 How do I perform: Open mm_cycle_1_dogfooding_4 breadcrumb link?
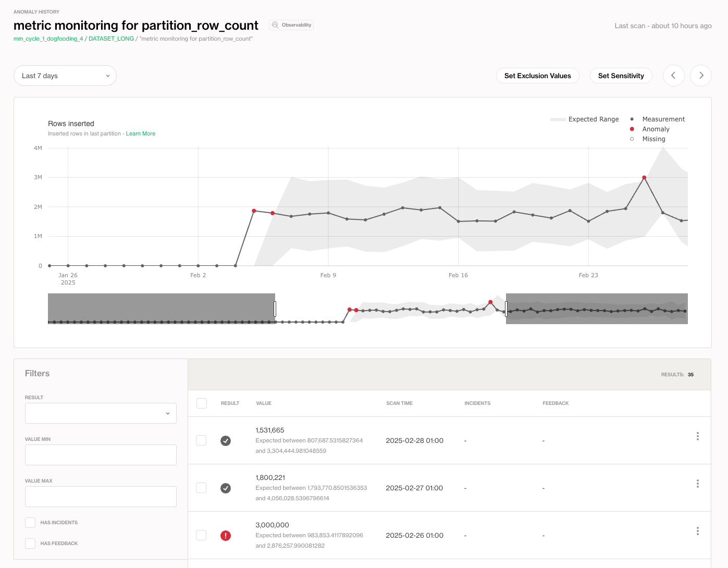[x=48, y=39]
